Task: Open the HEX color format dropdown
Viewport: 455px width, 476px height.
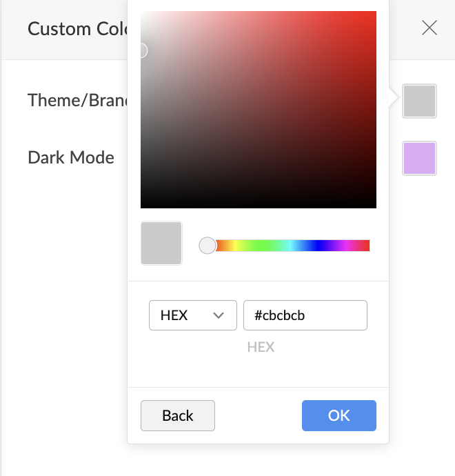Action: point(192,315)
